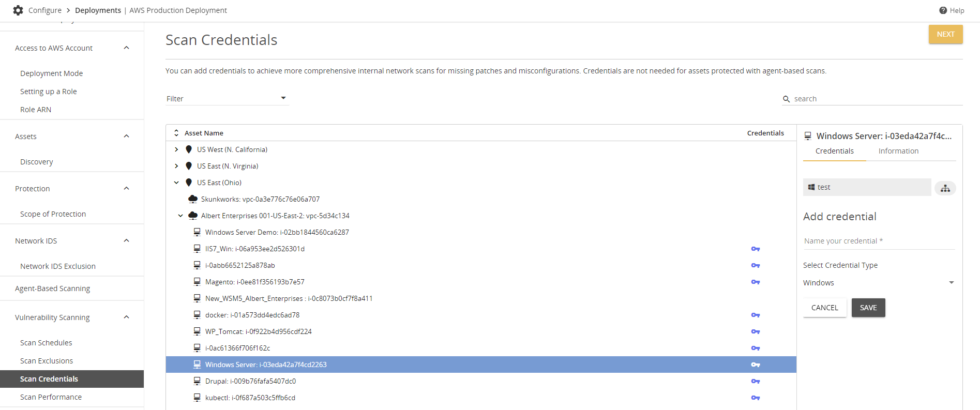The height and width of the screenshot is (410, 980).
Task: Click the key icon for docker
Action: [756, 315]
